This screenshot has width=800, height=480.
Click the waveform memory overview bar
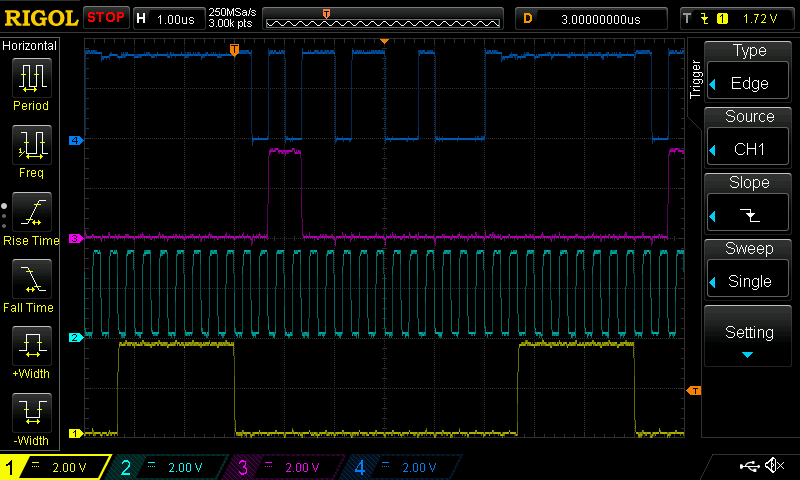(x=383, y=19)
